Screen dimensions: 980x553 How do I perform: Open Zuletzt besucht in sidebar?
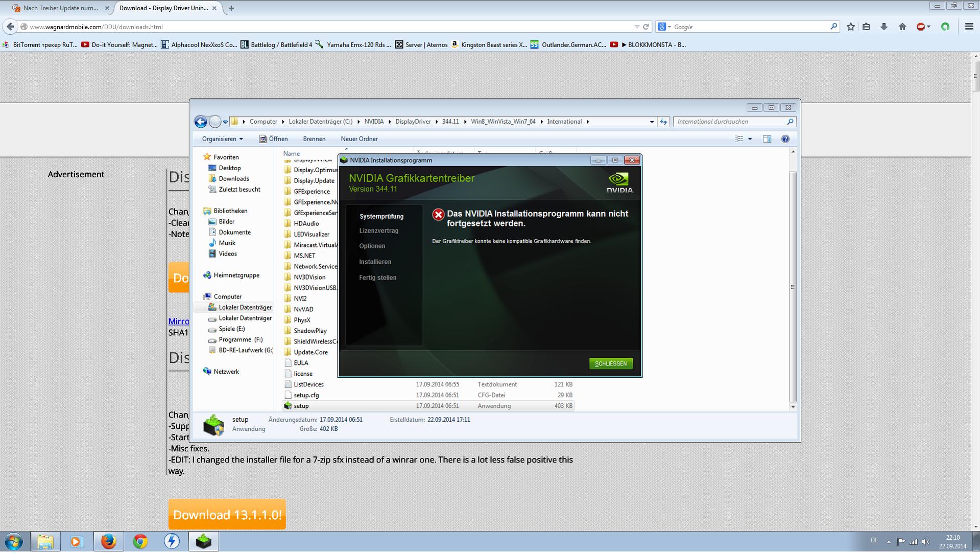point(239,190)
